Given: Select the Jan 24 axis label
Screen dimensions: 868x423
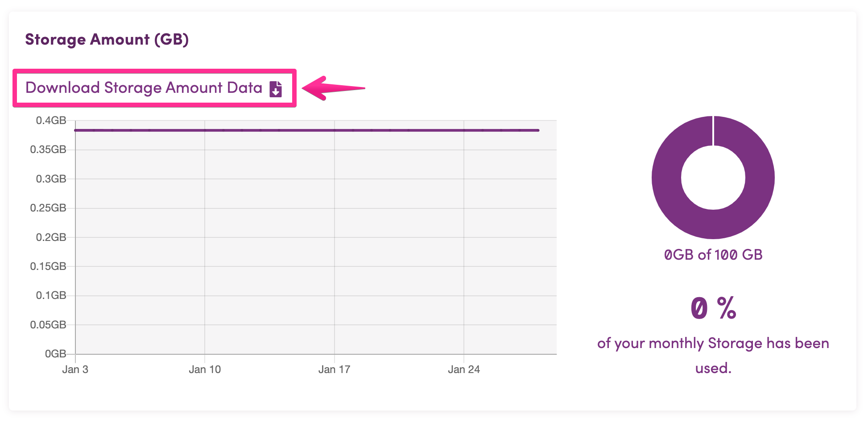Looking at the screenshot, I should 464,369.
